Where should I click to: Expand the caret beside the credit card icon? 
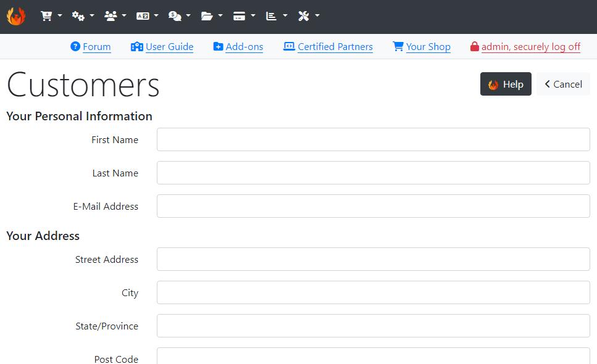[253, 15]
